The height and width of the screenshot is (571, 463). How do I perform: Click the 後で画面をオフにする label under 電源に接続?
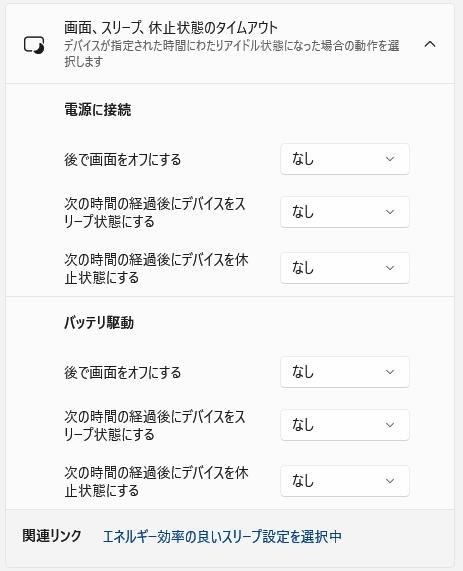[x=122, y=160]
